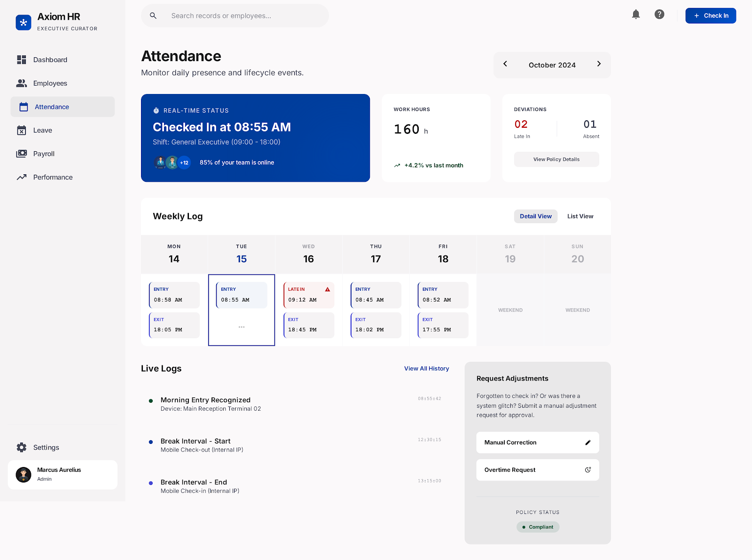Open notifications via the bell icon

[x=635, y=15]
